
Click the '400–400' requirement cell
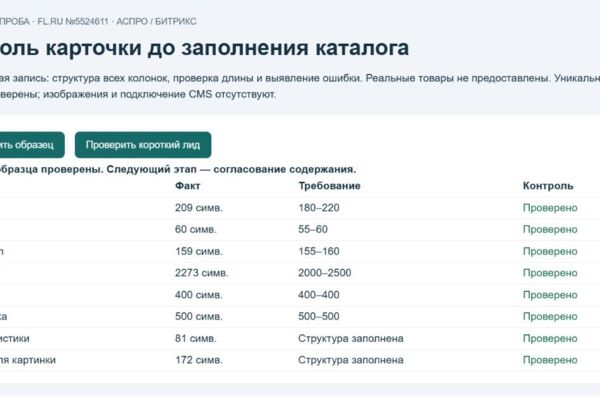tap(319, 295)
